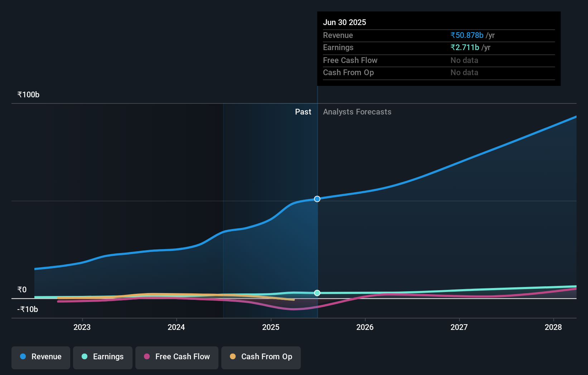
Task: Expand the Jun 30 2025 tooltip panel
Action: click(x=439, y=48)
